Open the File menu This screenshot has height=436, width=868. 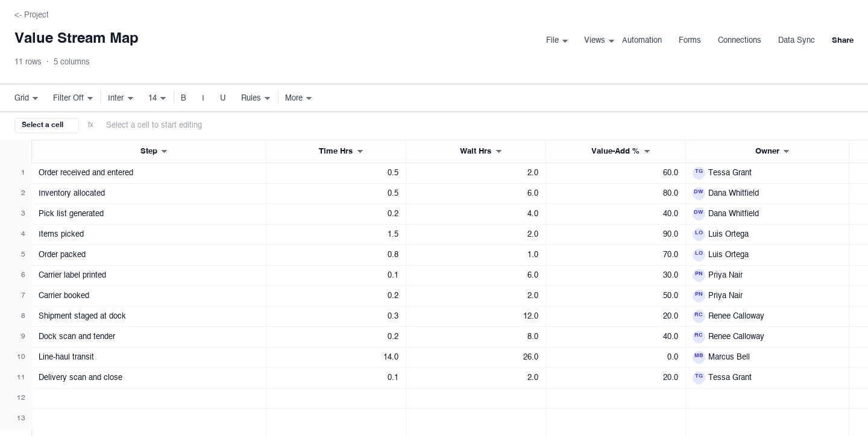pos(557,40)
